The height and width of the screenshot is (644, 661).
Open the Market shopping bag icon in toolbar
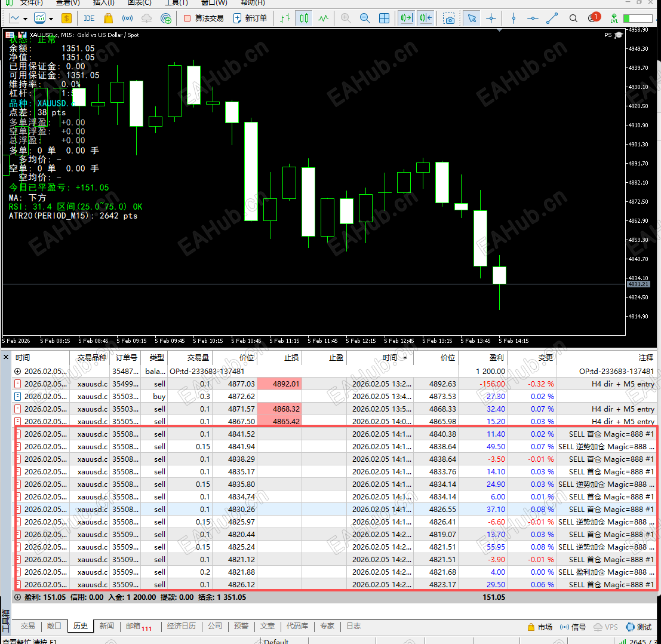tap(108, 18)
